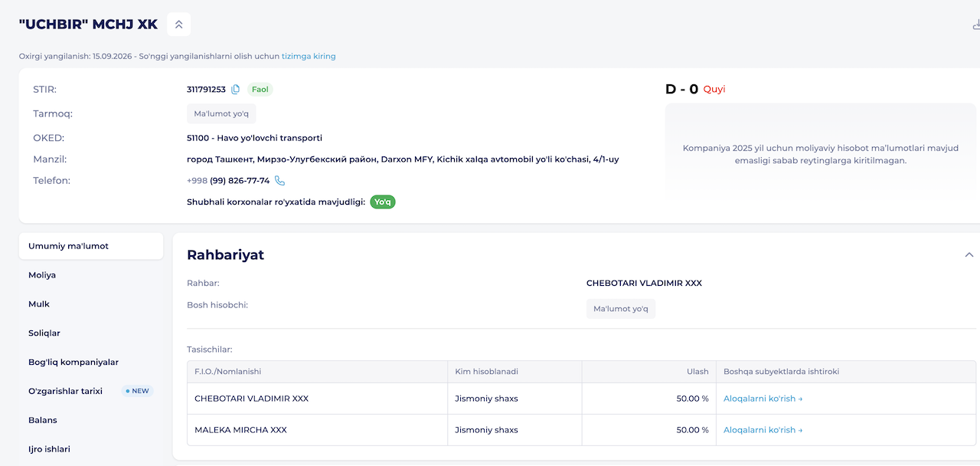
Task: Collapse the Rahbariyat section with the chevron
Action: coord(969,254)
